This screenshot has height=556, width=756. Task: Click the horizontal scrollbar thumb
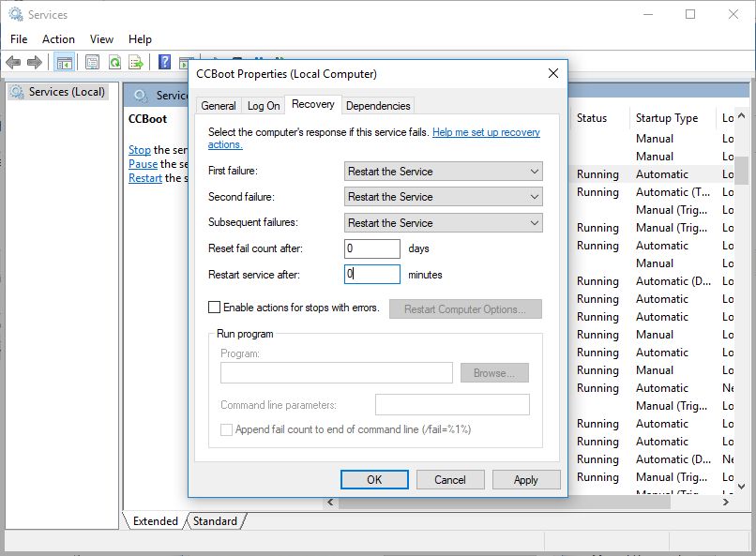coord(505,503)
